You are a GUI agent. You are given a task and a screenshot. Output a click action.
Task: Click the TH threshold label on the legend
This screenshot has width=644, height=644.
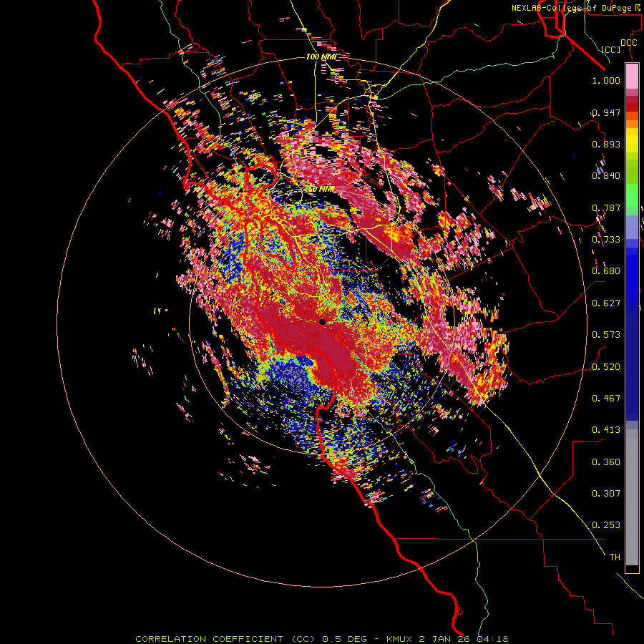615,557
